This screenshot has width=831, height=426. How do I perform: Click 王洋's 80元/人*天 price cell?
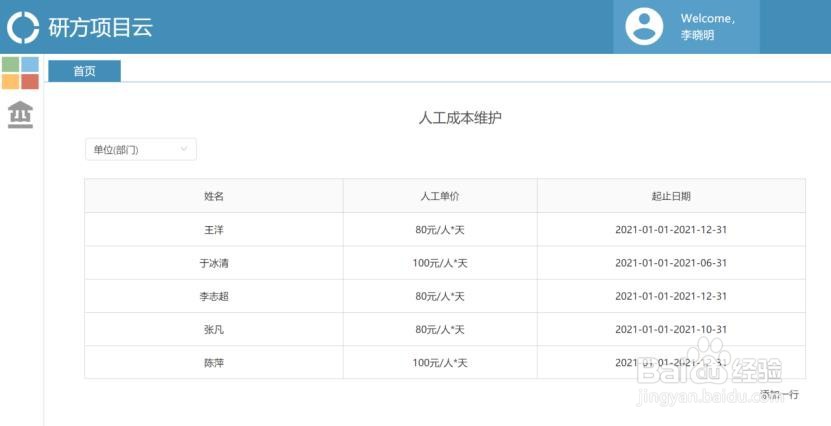coord(440,230)
